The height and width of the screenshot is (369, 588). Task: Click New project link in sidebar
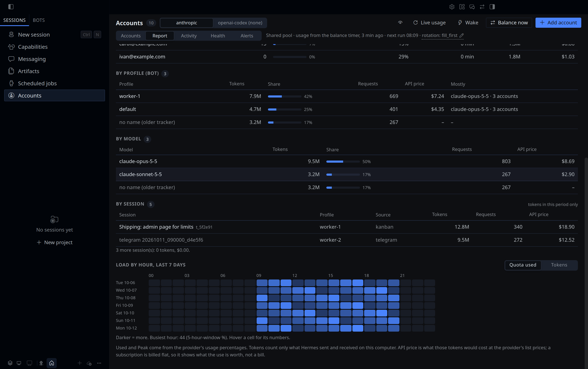point(55,242)
